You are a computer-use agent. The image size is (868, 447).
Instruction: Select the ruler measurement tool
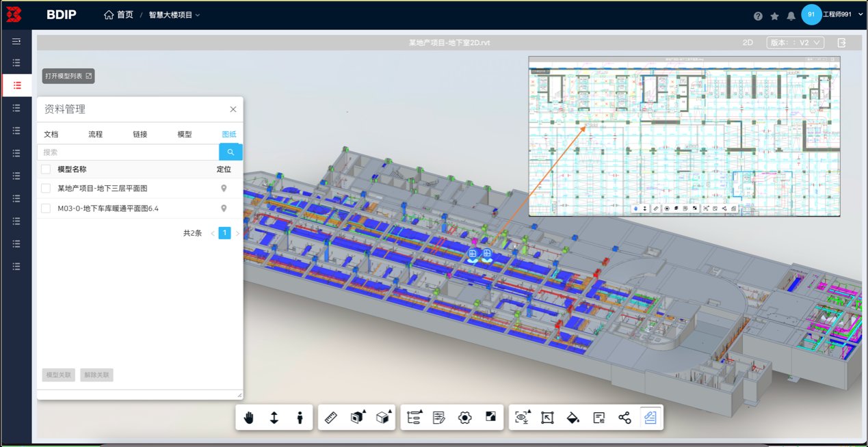point(332,418)
